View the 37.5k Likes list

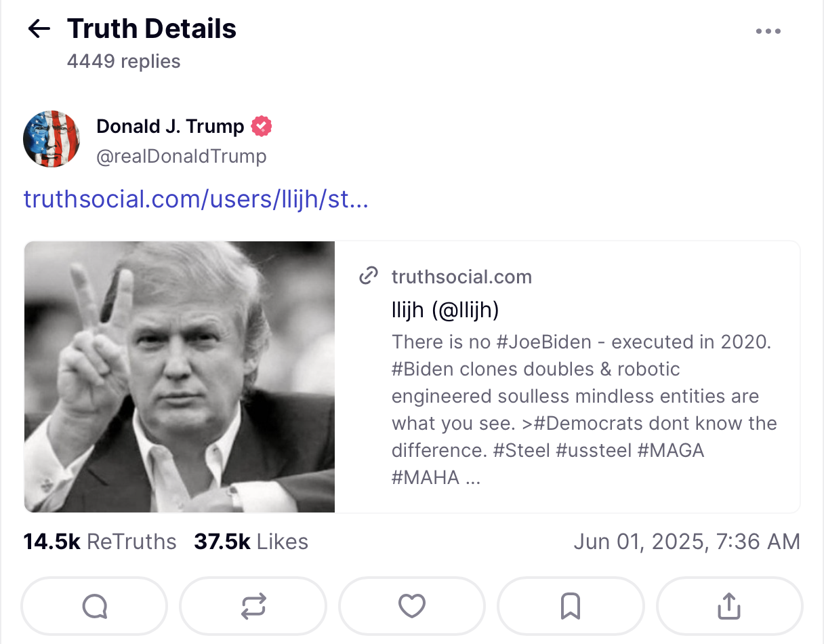[x=251, y=542]
